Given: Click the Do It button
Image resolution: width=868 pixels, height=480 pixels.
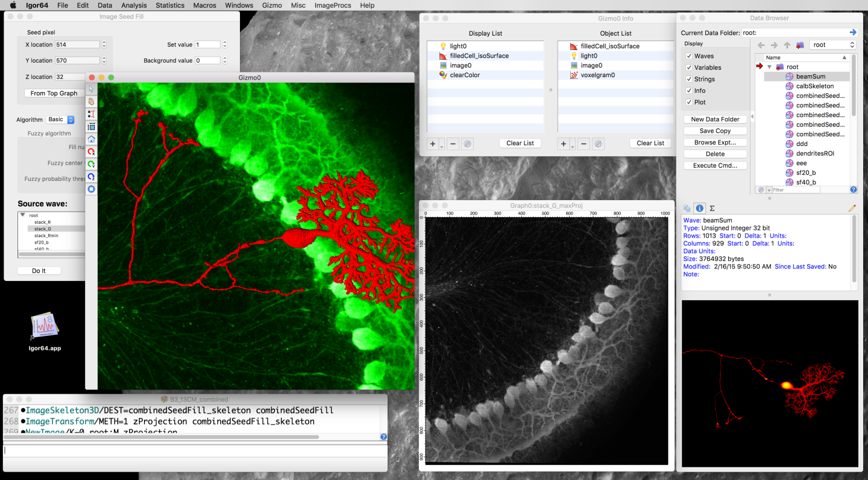Looking at the screenshot, I should click(39, 271).
